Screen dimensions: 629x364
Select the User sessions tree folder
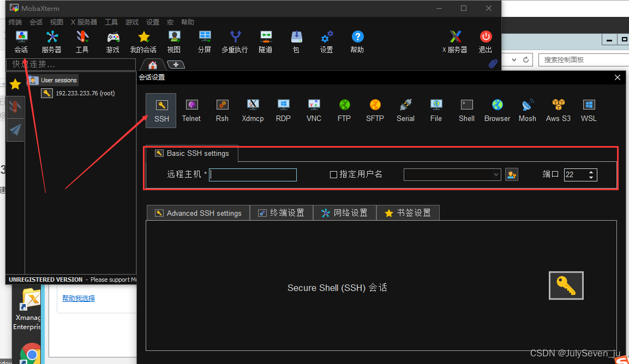click(x=52, y=80)
